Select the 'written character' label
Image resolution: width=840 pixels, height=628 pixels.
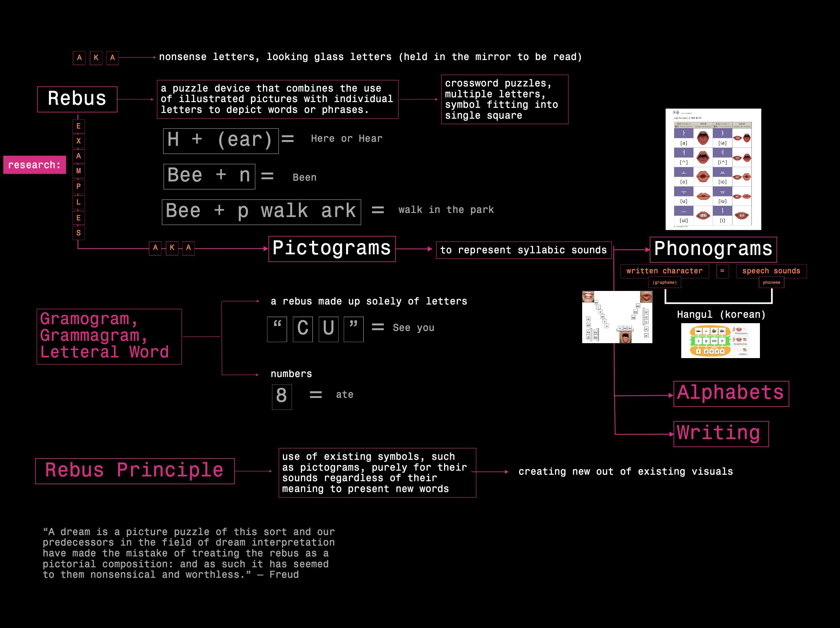[x=665, y=271]
